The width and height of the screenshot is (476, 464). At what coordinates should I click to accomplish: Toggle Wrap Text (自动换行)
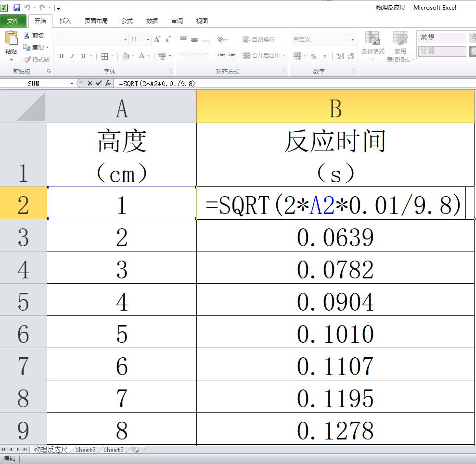click(x=258, y=40)
